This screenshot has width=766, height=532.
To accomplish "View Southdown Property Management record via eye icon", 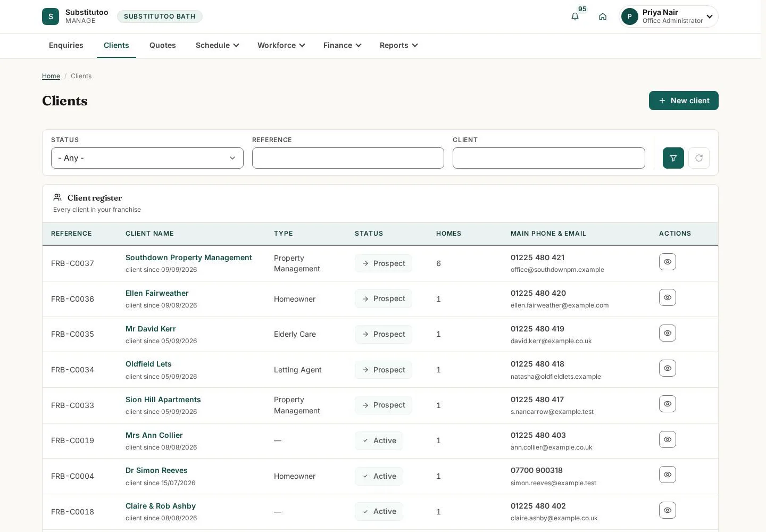I will point(668,262).
